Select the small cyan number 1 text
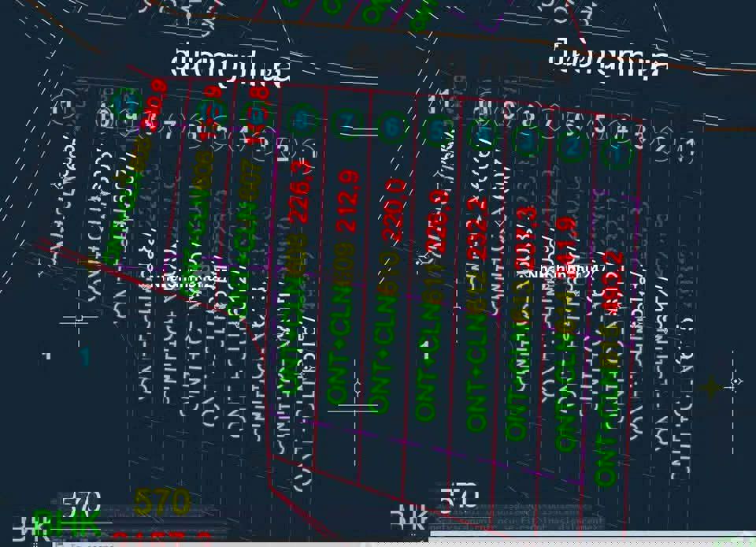Viewport: 756px width, 547px height. [84, 356]
